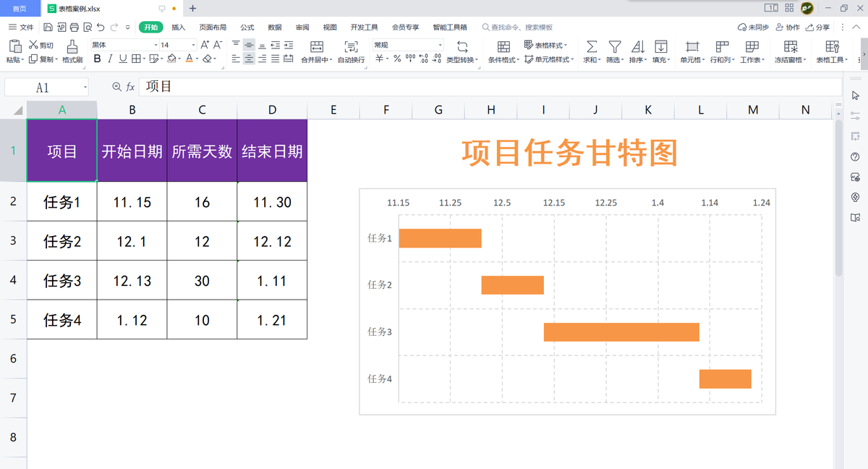Click the fill color bucket icon
This screenshot has height=469, width=868.
click(171, 59)
